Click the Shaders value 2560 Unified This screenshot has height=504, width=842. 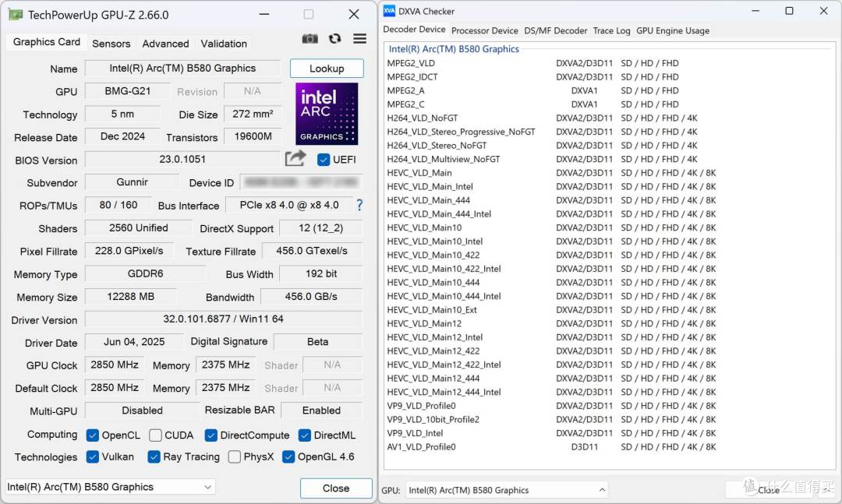(x=139, y=227)
